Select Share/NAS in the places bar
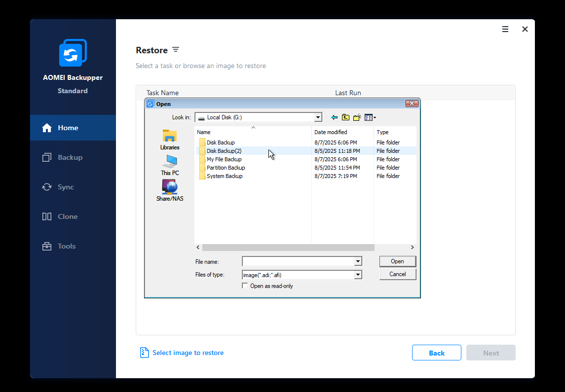565x392 pixels. tap(170, 191)
